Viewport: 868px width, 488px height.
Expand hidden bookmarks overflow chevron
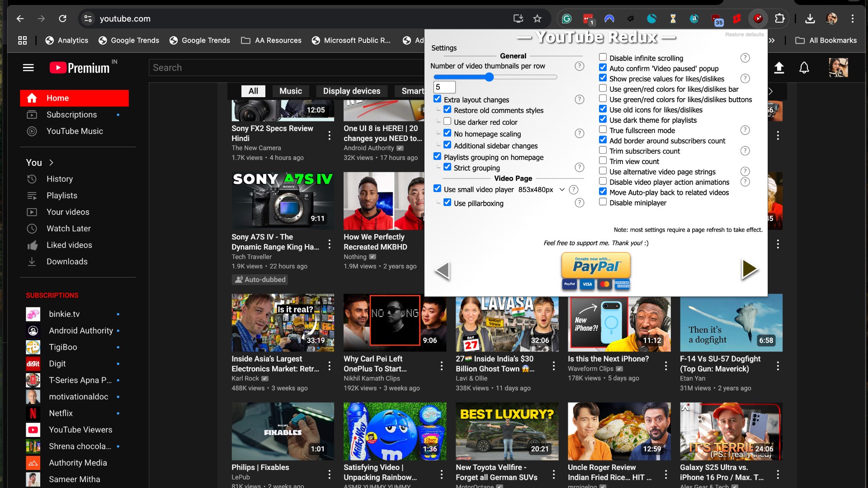pos(772,40)
